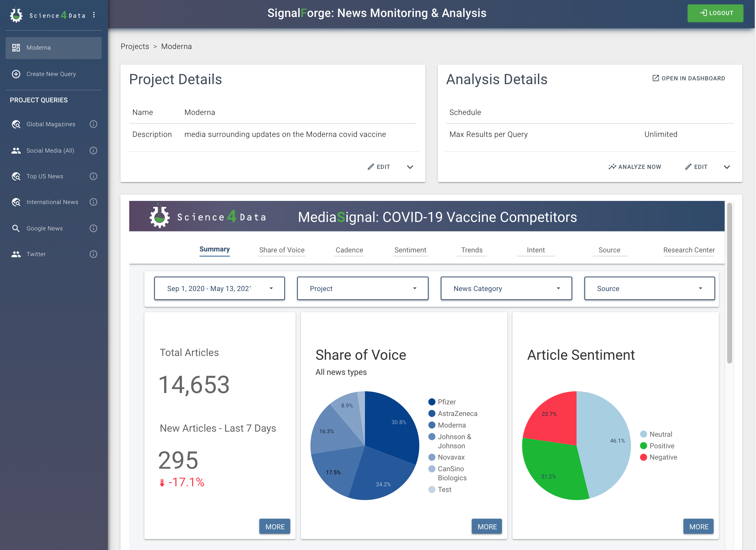Click the International News globe-search icon

point(16,202)
